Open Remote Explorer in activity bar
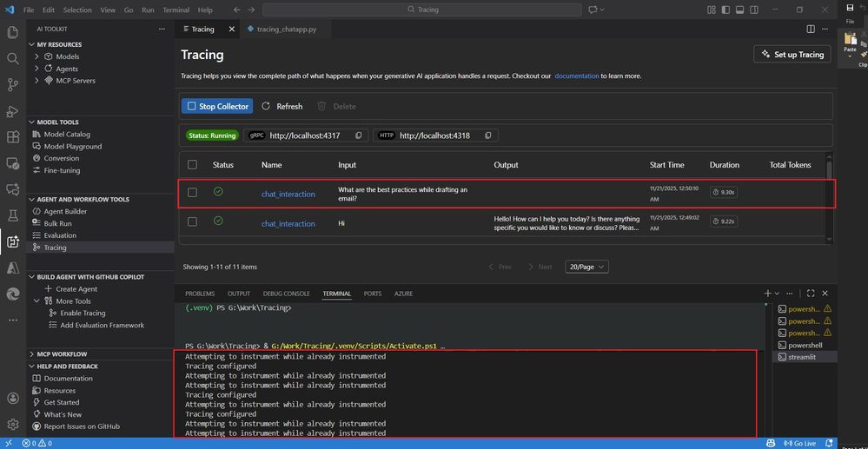868x449 pixels. point(13,163)
